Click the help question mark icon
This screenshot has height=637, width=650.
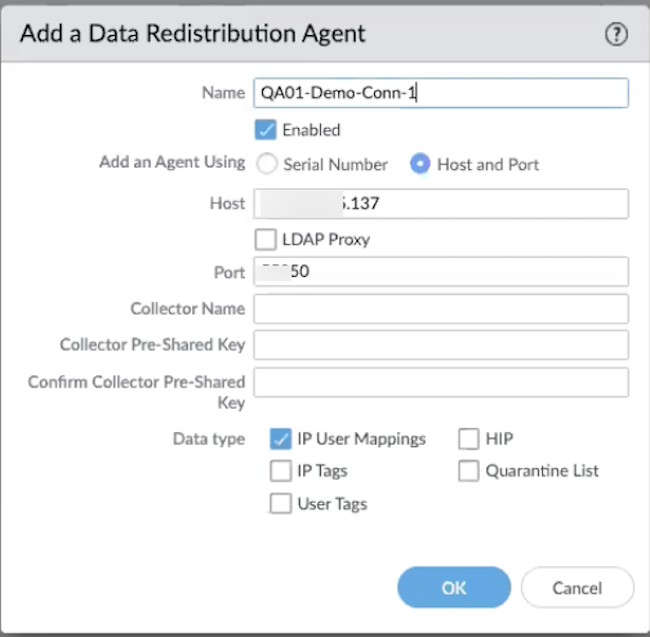[x=616, y=34]
